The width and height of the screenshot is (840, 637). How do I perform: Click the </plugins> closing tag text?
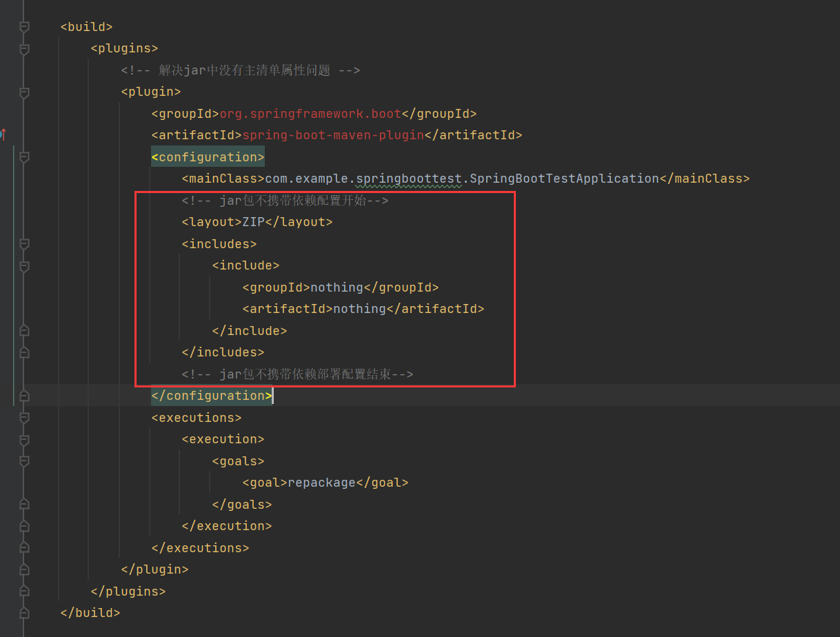pos(128,591)
